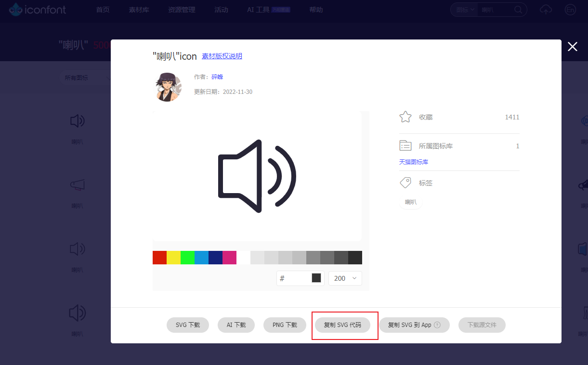This screenshot has height=365, width=588.
Task: Open the 活动 menu item
Action: (x=222, y=10)
